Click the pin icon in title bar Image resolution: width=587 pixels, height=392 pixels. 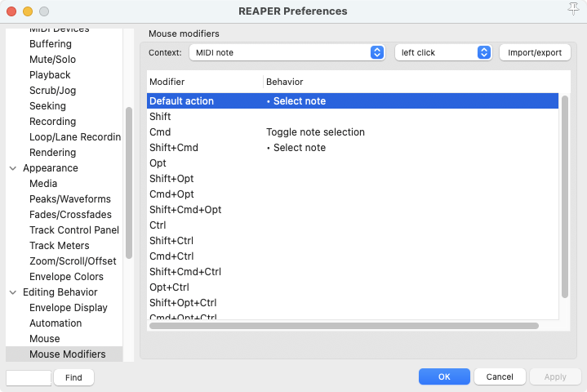[572, 9]
